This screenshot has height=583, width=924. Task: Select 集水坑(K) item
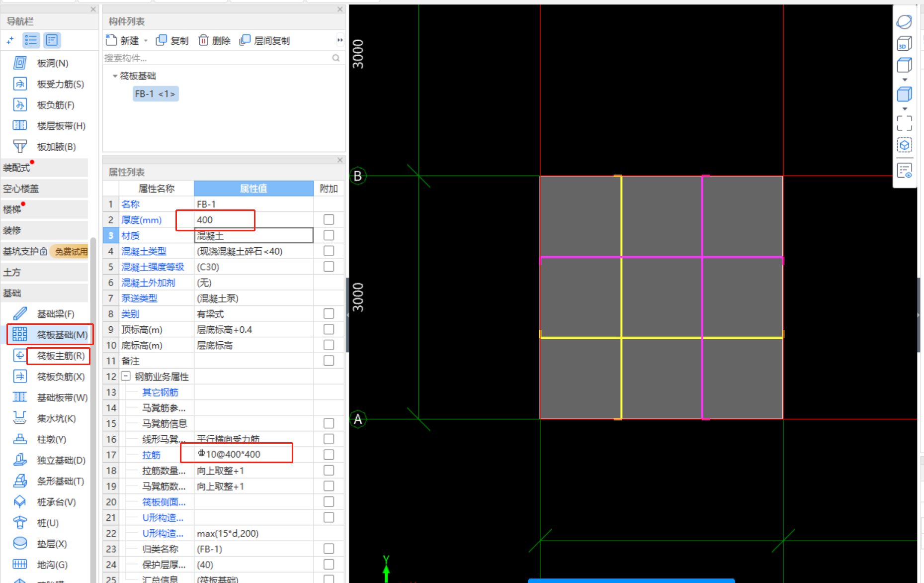pyautogui.click(x=45, y=418)
